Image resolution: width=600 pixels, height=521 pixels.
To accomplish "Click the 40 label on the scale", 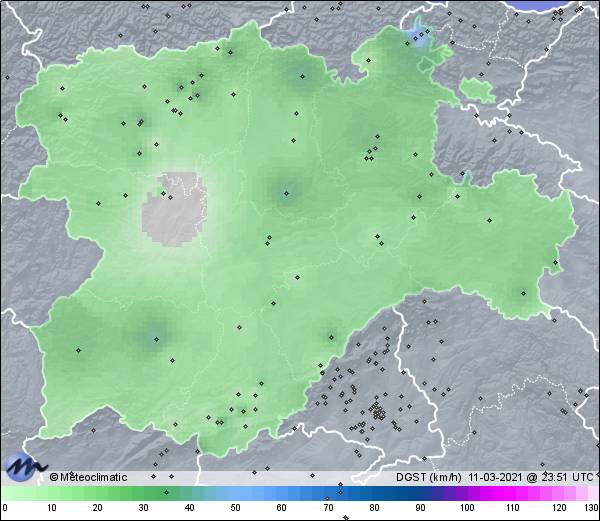I will (189, 508).
